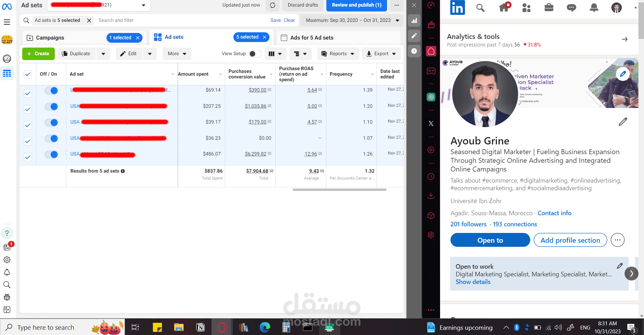Open the Account overview gauge icon
This screenshot has width=644, height=335.
click(x=7, y=59)
